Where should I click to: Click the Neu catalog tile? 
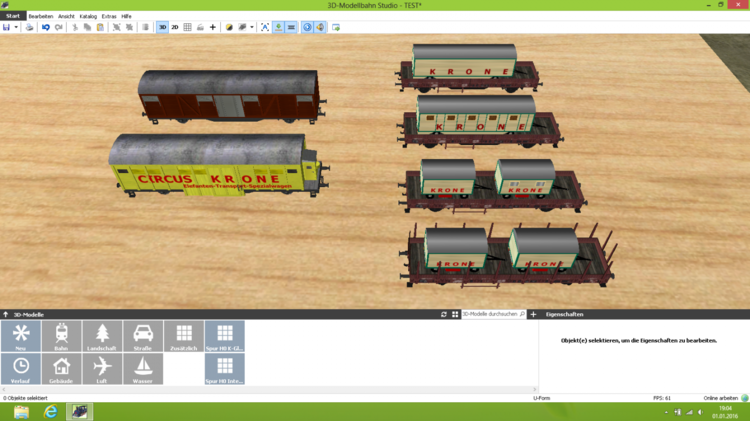[x=21, y=336]
